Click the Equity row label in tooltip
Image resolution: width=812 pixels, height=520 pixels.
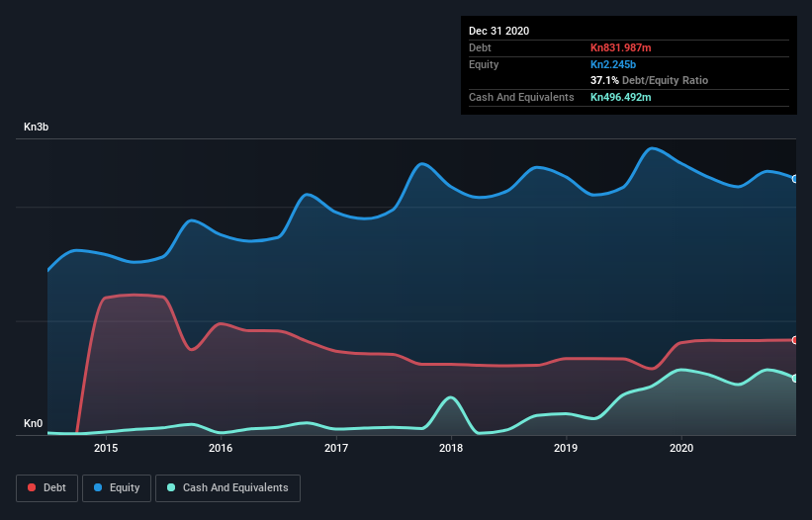(484, 64)
